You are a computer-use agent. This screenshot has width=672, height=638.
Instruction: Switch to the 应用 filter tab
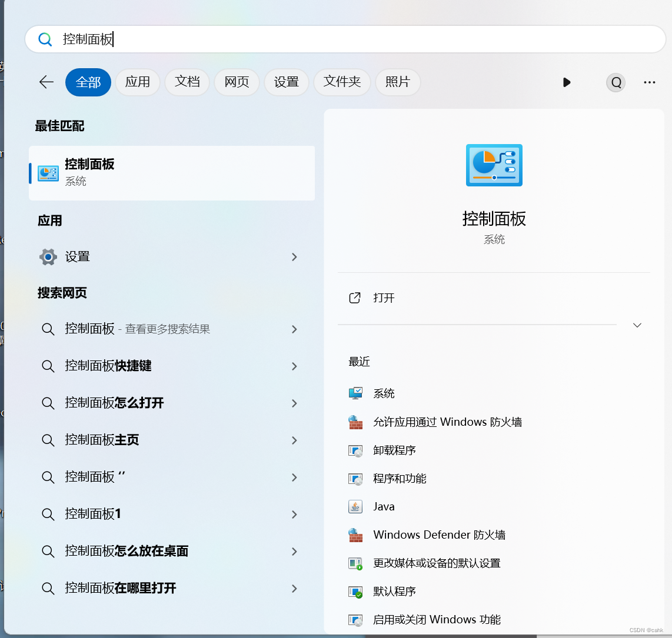138,82
